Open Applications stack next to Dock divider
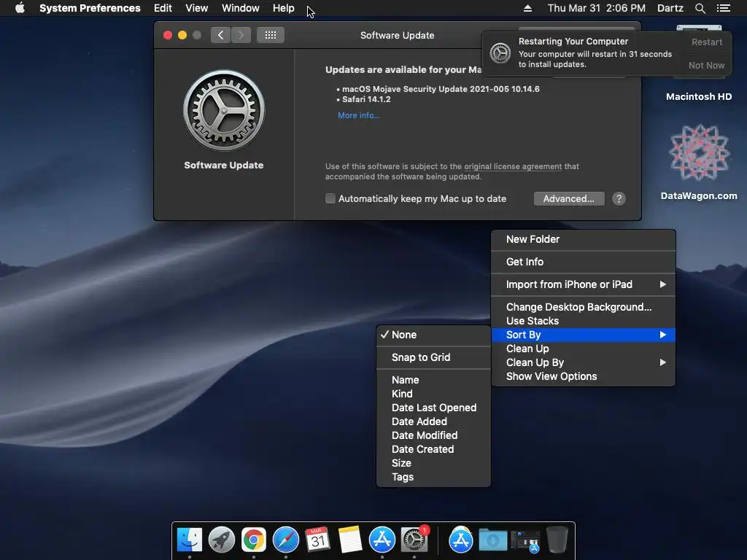The image size is (747, 560). pyautogui.click(x=461, y=540)
